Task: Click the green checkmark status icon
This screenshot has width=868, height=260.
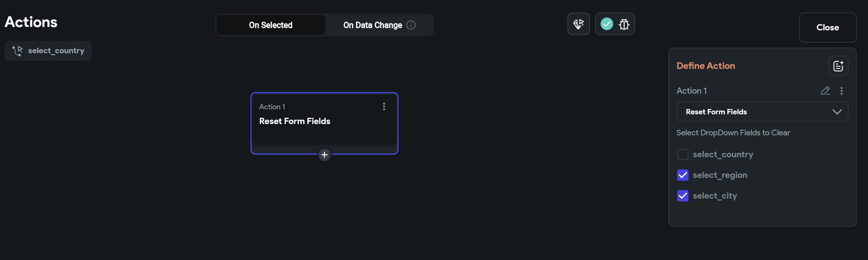Action: (607, 24)
